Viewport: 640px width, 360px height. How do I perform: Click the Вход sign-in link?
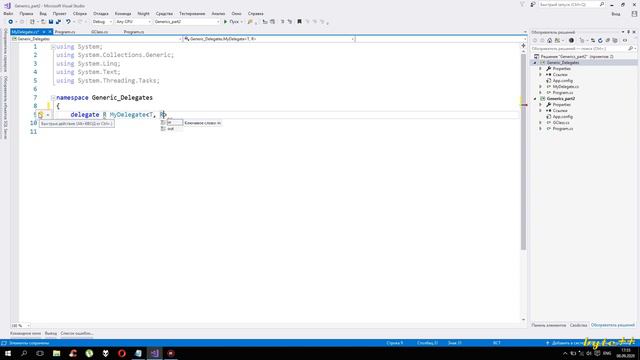pos(616,14)
